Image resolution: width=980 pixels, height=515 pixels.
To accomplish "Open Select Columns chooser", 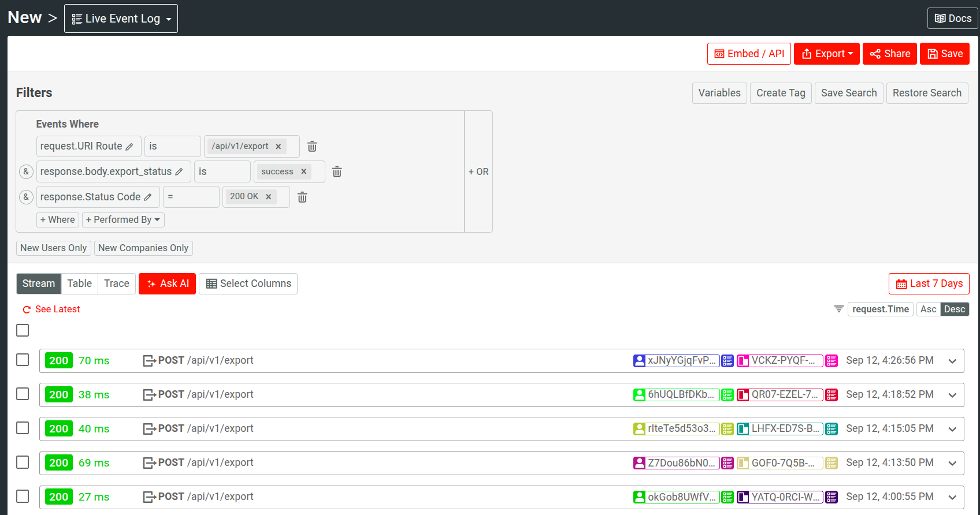I will 248,283.
